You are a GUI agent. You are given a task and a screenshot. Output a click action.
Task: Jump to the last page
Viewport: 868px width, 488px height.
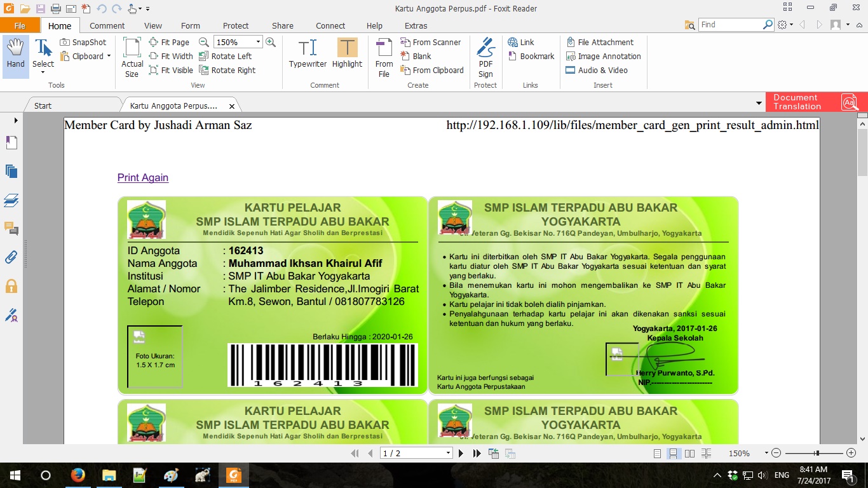[x=477, y=453]
